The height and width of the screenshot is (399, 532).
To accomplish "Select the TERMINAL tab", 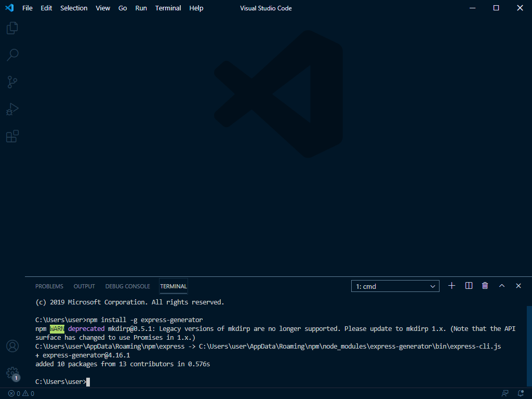I will (174, 286).
